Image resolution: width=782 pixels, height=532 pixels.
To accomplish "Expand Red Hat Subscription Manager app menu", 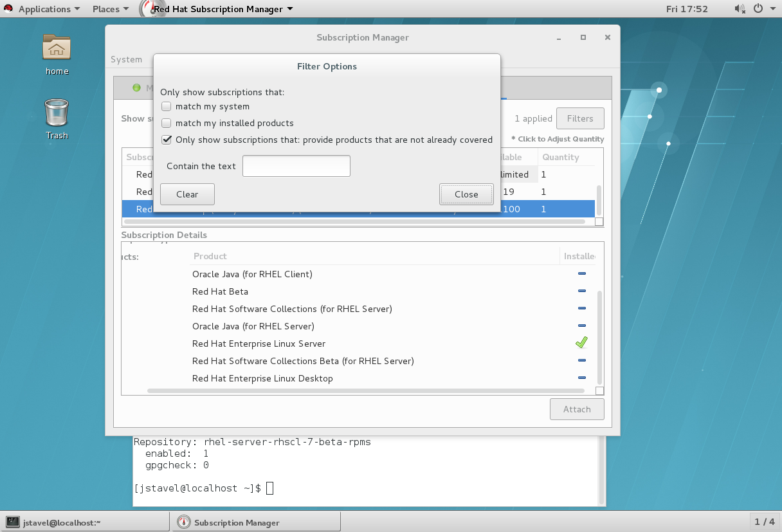I will pyautogui.click(x=223, y=9).
